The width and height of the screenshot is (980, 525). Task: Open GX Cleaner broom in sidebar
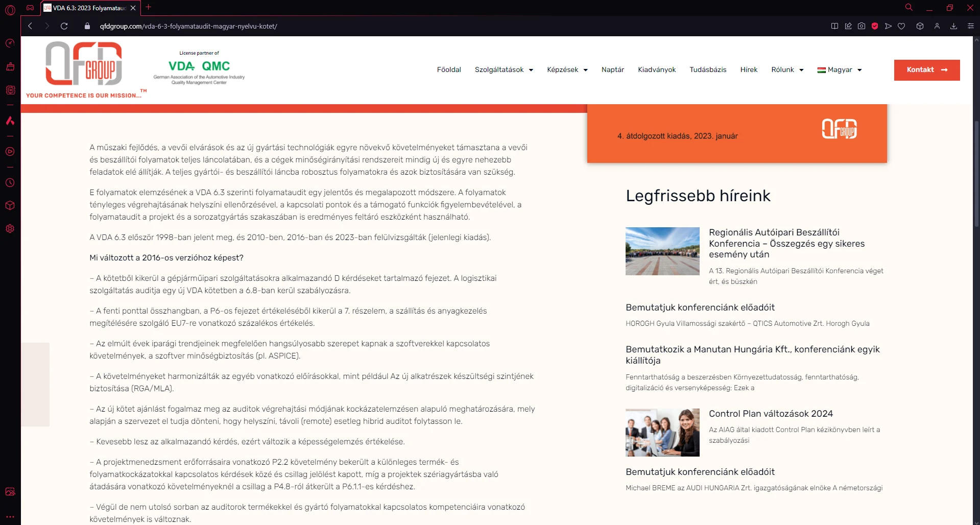click(x=10, y=66)
